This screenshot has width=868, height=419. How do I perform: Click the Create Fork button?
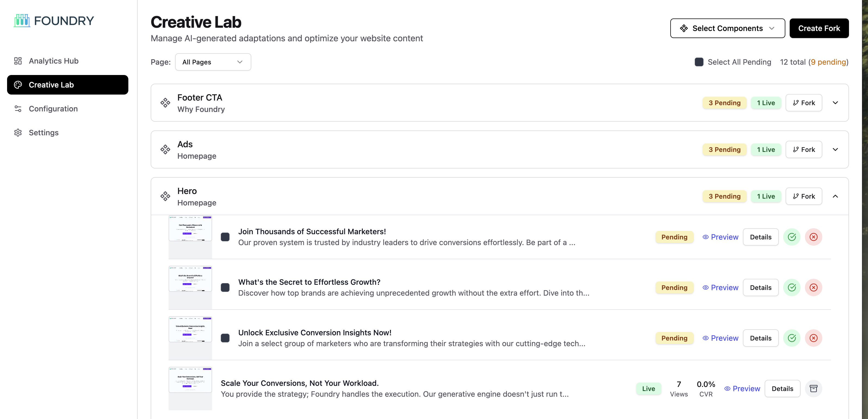(x=819, y=28)
